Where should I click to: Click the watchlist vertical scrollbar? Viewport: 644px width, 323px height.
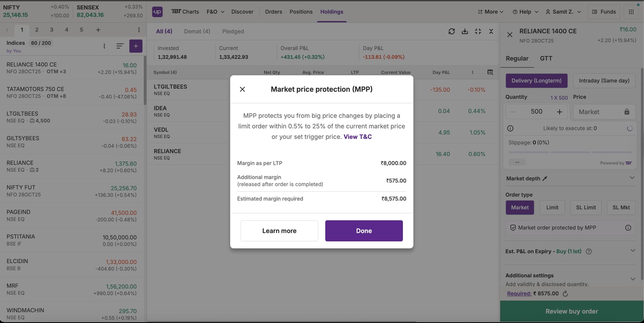[145, 81]
